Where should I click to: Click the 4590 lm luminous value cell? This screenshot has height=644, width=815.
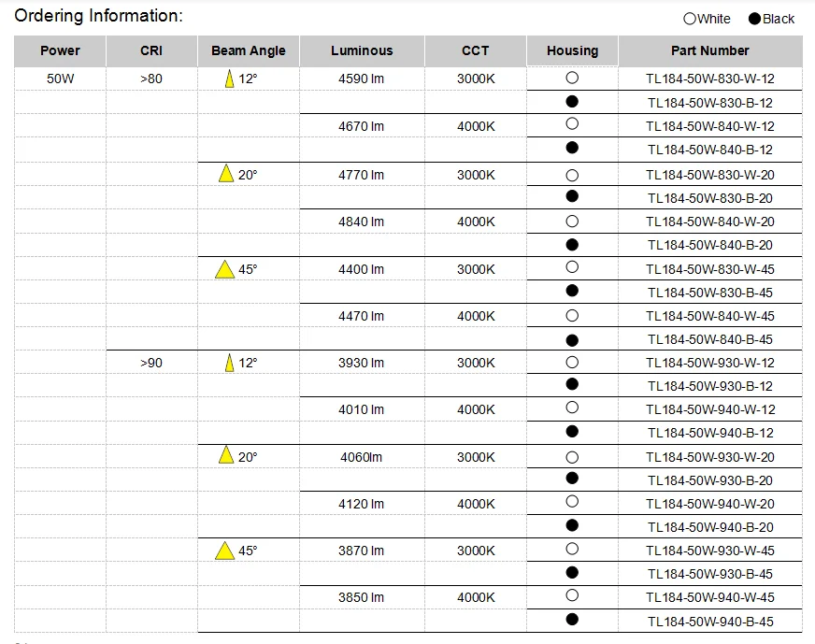362,79
